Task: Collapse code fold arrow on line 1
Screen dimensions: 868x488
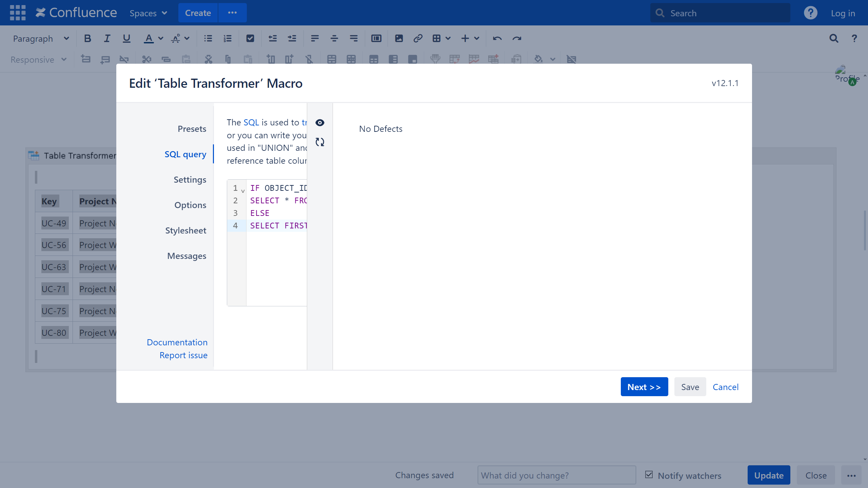Action: [x=243, y=191]
